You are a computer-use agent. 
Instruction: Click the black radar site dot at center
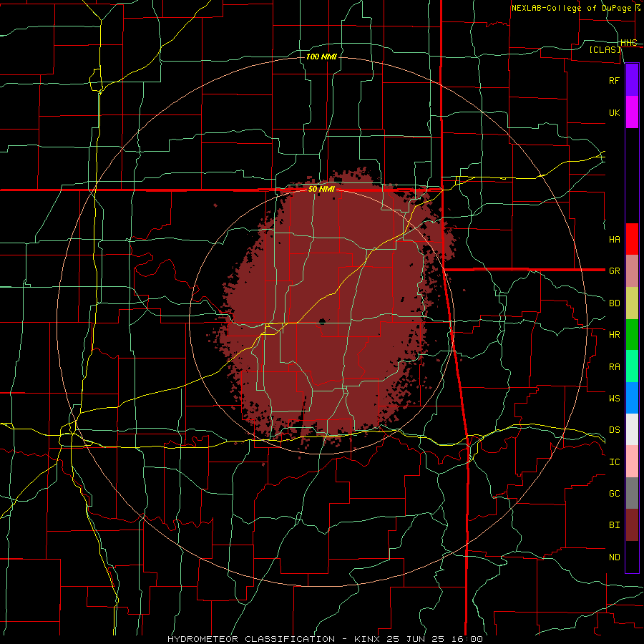coord(322,321)
